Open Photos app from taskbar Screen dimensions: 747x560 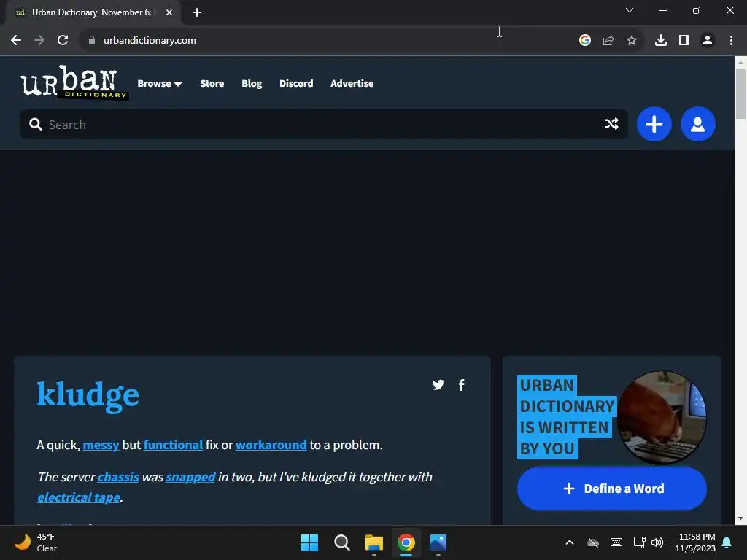[438, 542]
